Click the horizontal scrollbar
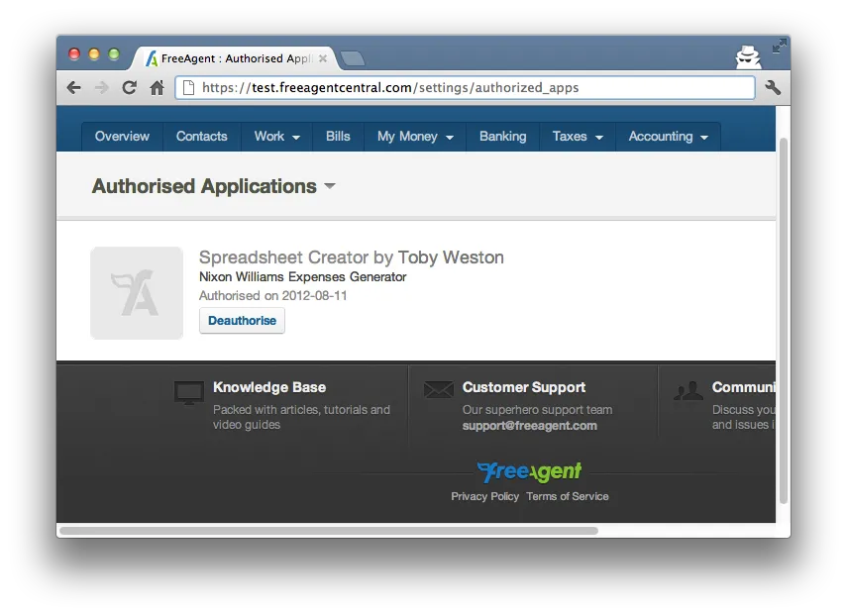The width and height of the screenshot is (847, 616). (x=329, y=531)
